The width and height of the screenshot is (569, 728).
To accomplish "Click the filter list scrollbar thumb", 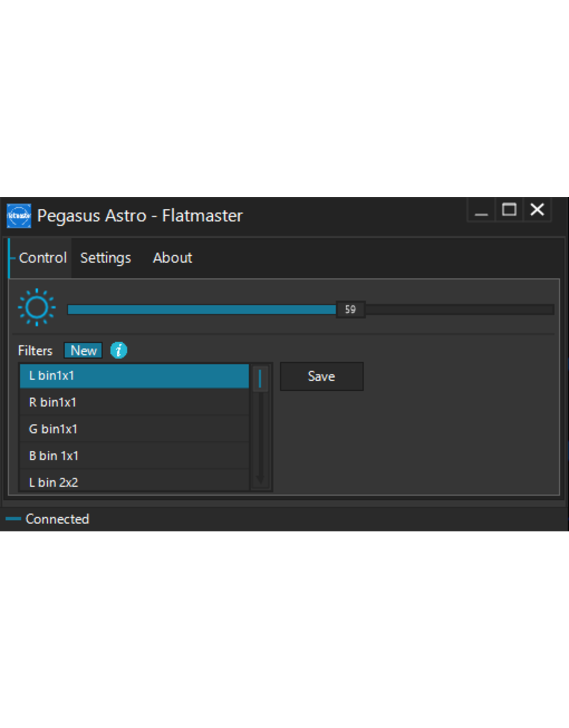I will (260, 379).
